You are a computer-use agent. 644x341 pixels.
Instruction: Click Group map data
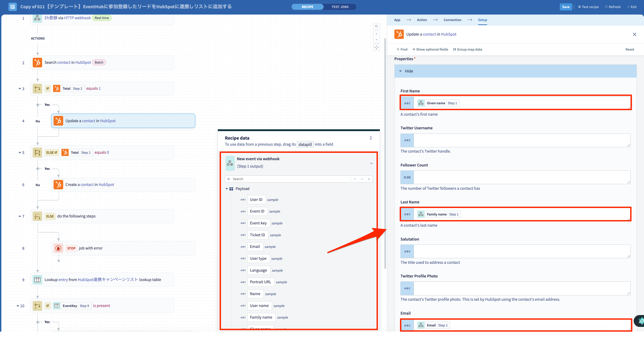(467, 49)
